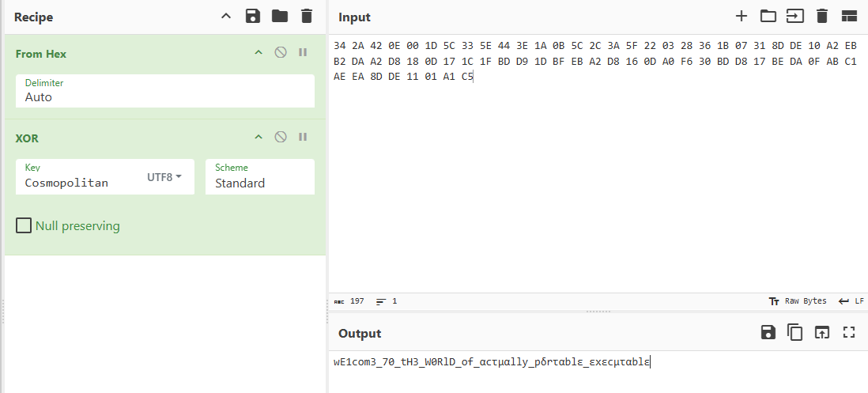The image size is (868, 393).
Task: Open folder as input
Action: (x=768, y=16)
